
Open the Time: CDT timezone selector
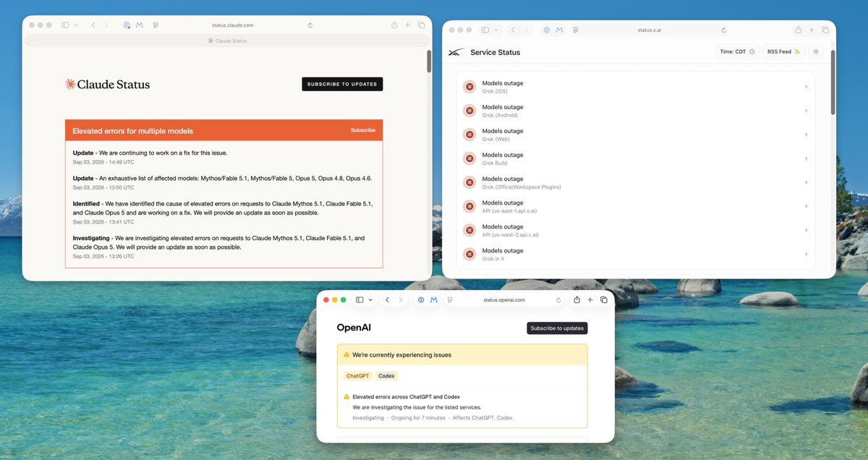click(737, 51)
